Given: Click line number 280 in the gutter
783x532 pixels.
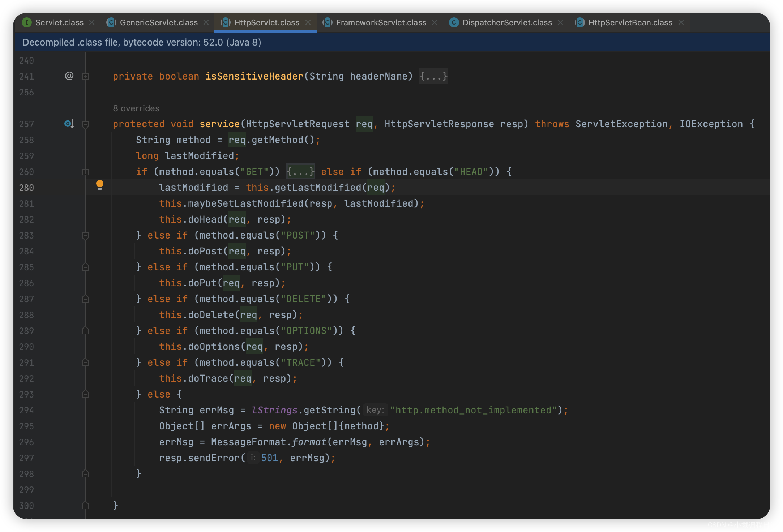Looking at the screenshot, I should tap(26, 188).
